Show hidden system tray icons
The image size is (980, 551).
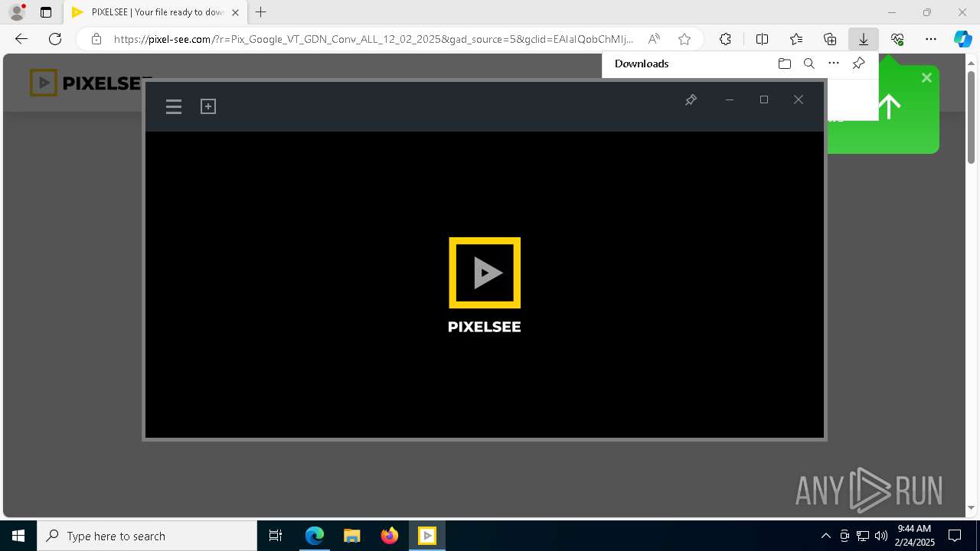[825, 536]
